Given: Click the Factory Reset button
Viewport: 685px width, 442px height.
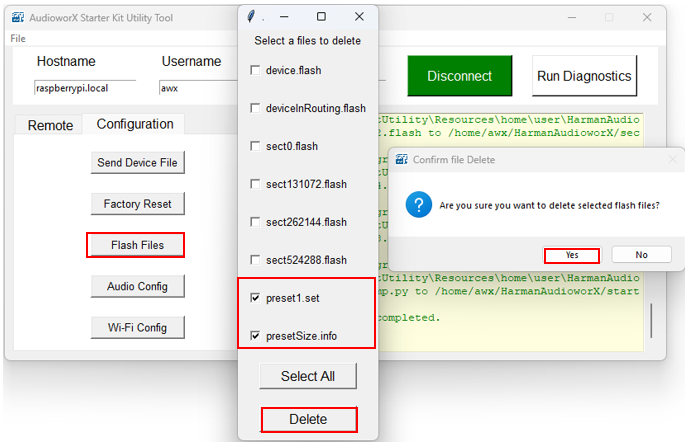Looking at the screenshot, I should pos(138,204).
